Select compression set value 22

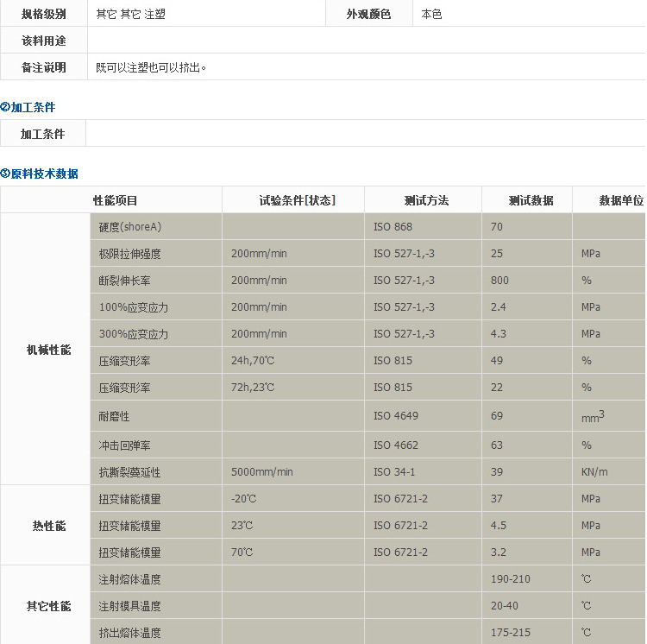497,388
